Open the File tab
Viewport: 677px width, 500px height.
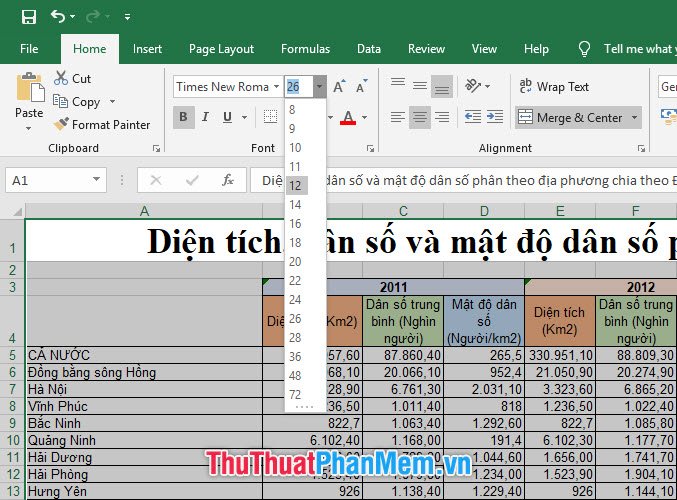(x=29, y=49)
